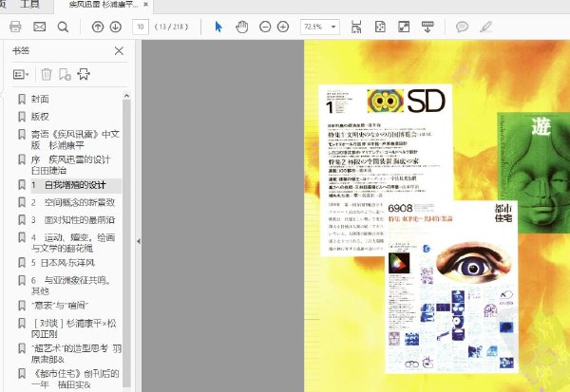Select bookmark 2 空间概念的新景致
The image size is (570, 392).
tap(73, 203)
